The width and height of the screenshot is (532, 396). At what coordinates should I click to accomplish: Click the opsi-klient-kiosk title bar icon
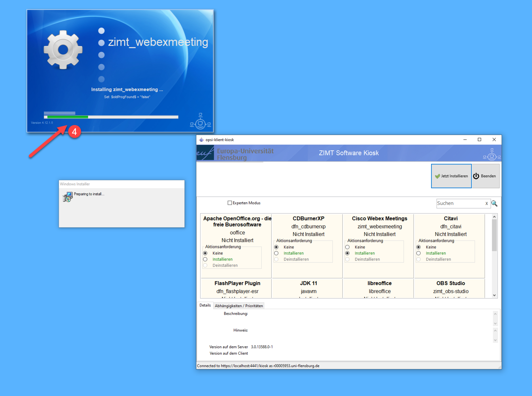tap(201, 140)
